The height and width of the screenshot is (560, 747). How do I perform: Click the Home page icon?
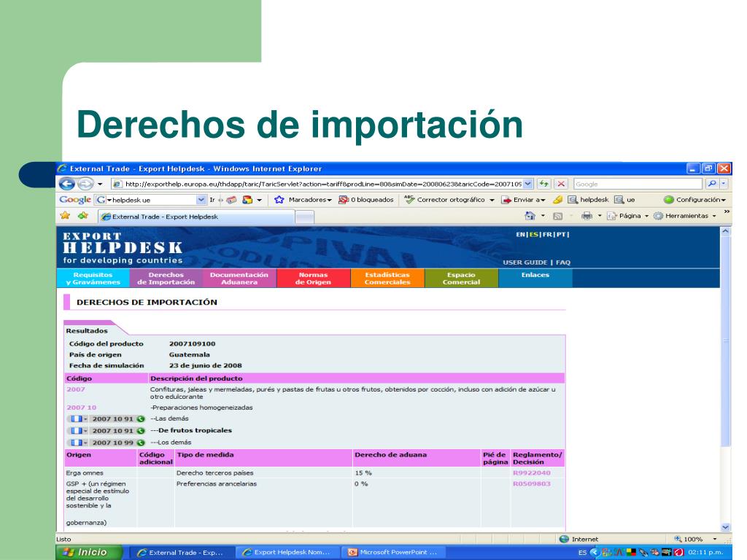pyautogui.click(x=530, y=216)
